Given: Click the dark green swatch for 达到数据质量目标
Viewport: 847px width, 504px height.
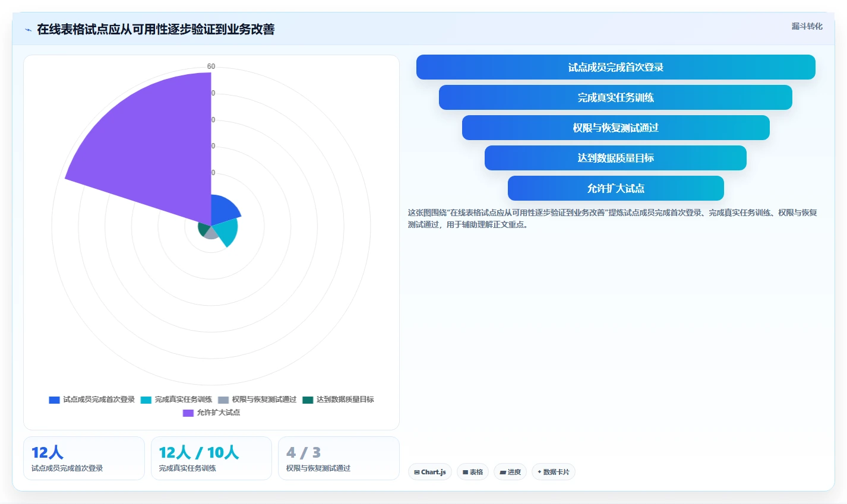Looking at the screenshot, I should (308, 400).
